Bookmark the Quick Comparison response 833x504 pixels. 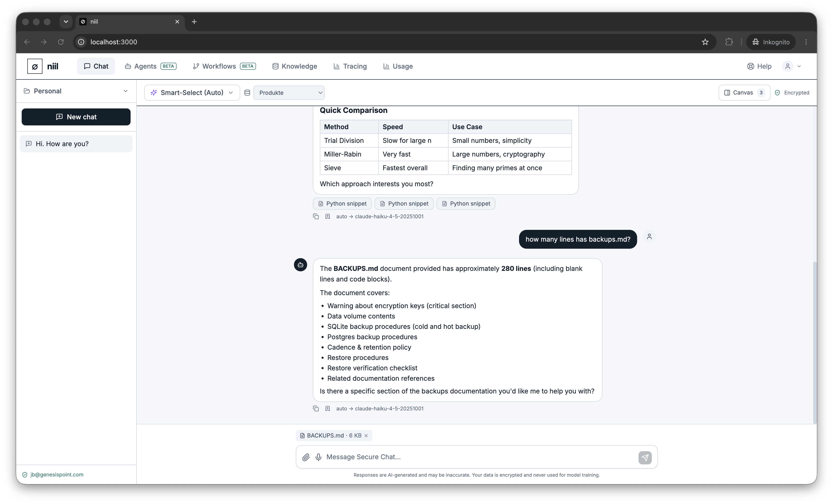pos(328,216)
